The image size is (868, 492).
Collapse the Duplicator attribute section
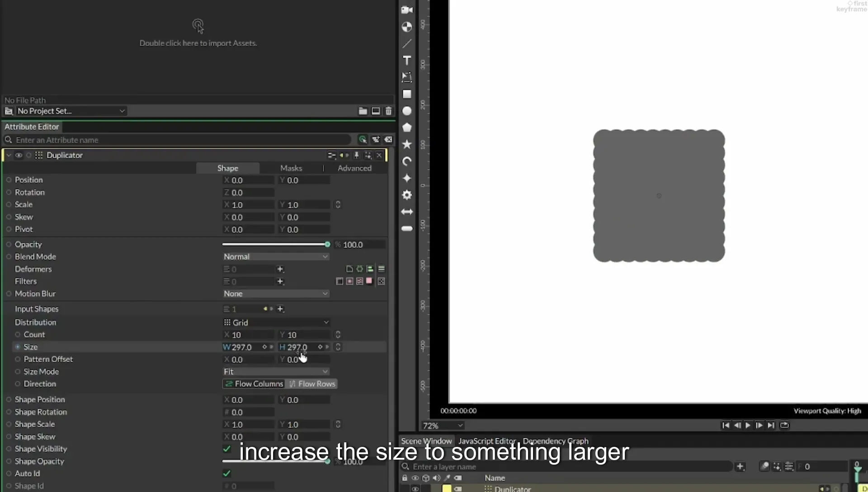(9, 155)
